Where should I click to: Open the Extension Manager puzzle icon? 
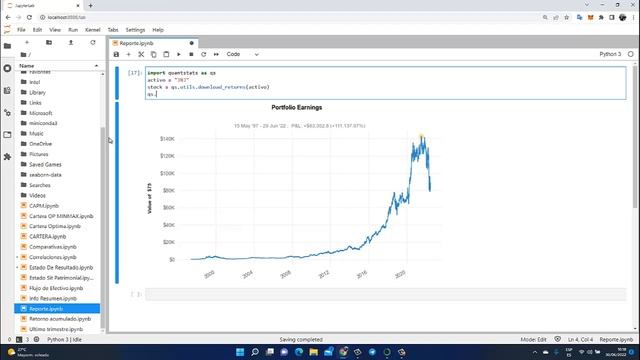[x=7, y=157]
